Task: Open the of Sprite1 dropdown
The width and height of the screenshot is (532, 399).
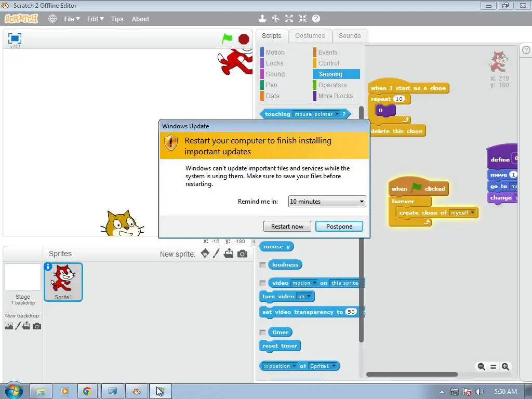Action: (x=334, y=366)
